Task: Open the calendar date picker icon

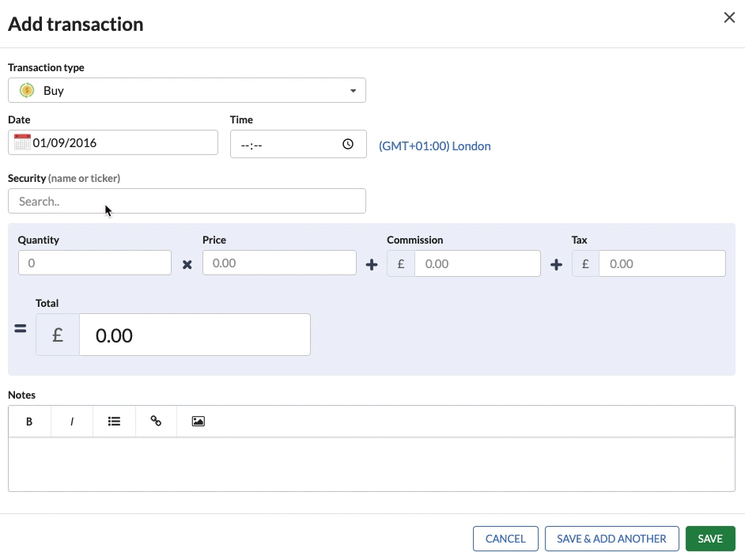Action: 22,142
